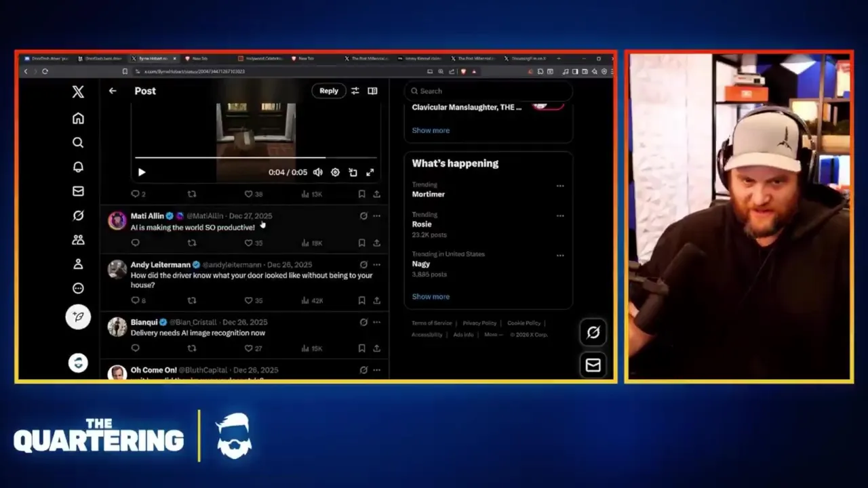Reply to Andy Leitermann's comment with 8 replies
The image size is (868, 488).
click(x=138, y=300)
